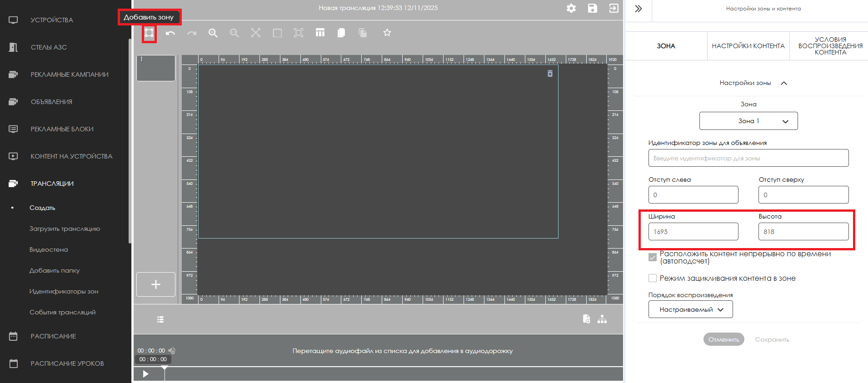868x383 pixels.
Task: Toggle continuous content placement autocount checkbox
Action: point(653,257)
